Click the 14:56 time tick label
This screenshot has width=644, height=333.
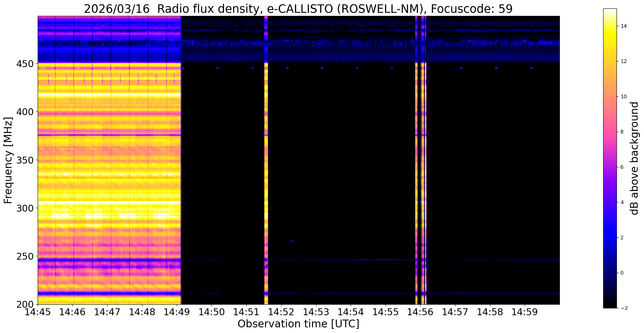click(421, 312)
